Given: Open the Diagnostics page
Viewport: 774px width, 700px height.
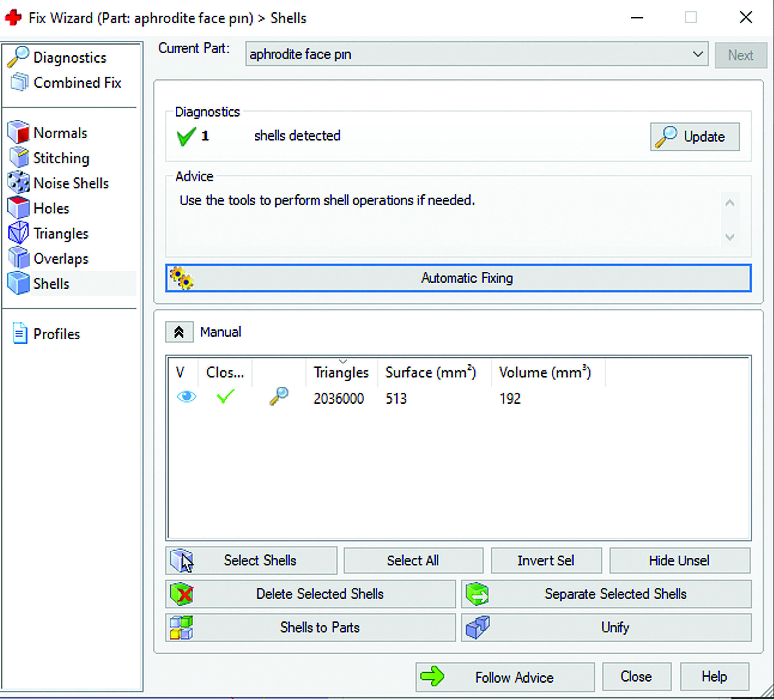Looking at the screenshot, I should [x=69, y=58].
